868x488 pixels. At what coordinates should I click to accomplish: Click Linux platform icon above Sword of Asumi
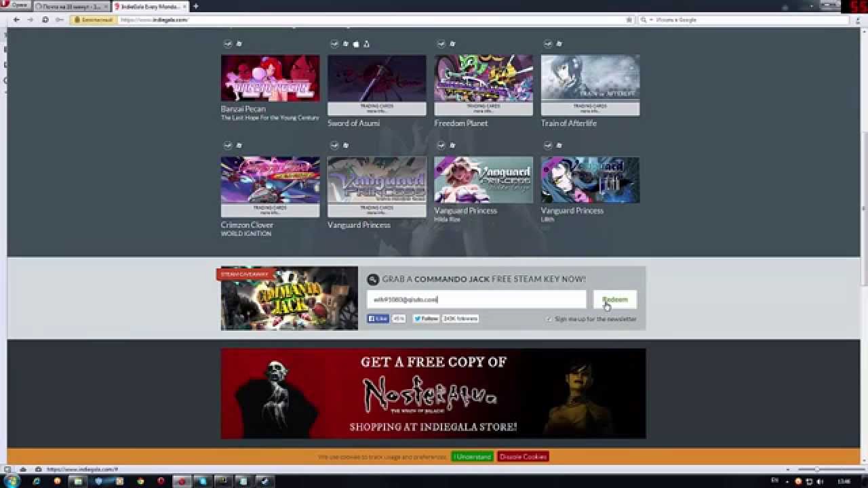[366, 43]
